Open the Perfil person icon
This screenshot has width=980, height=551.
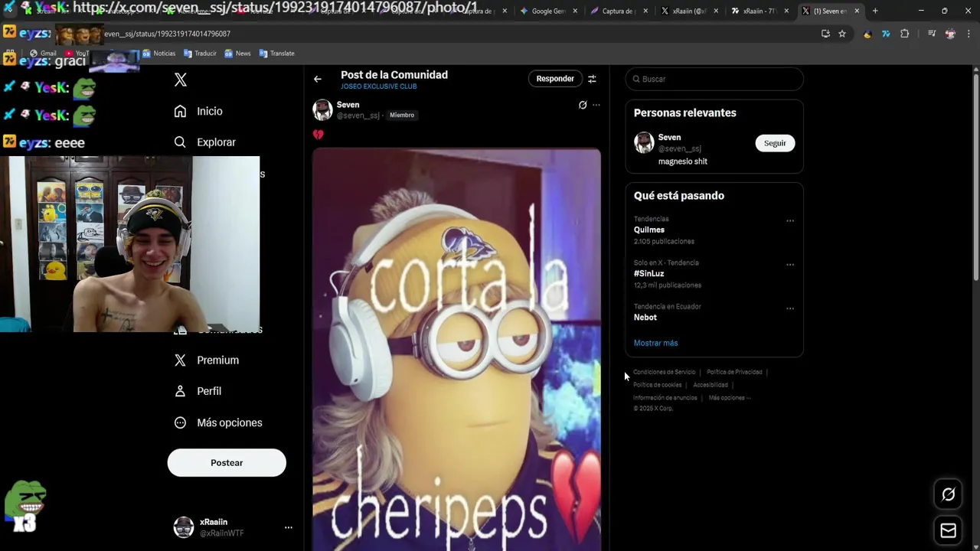(x=180, y=390)
